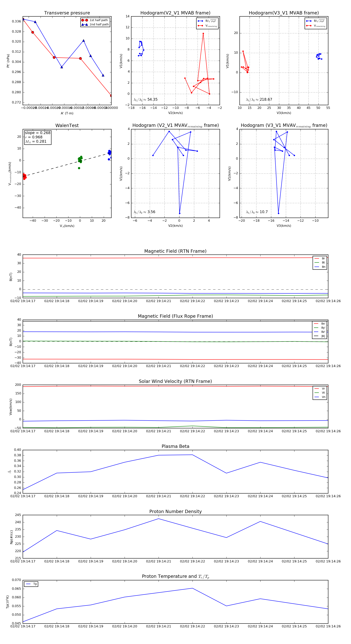The image size is (351, 644).
Task: Select the Bx' legend entry
Action: point(320,324)
